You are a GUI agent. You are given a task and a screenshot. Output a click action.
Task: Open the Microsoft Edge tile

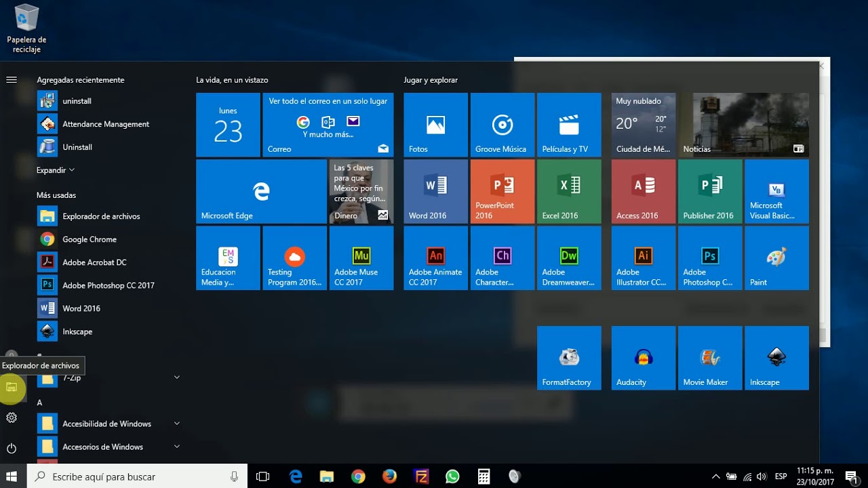coord(261,191)
